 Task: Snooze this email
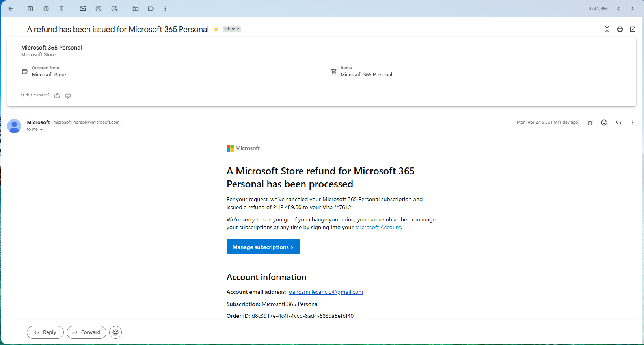pos(99,9)
